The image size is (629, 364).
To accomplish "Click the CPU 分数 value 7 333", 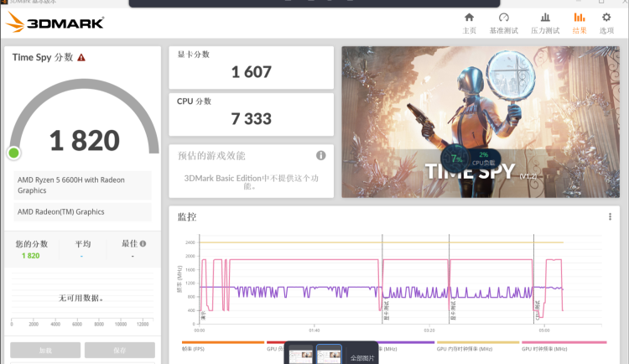I will pos(251,119).
